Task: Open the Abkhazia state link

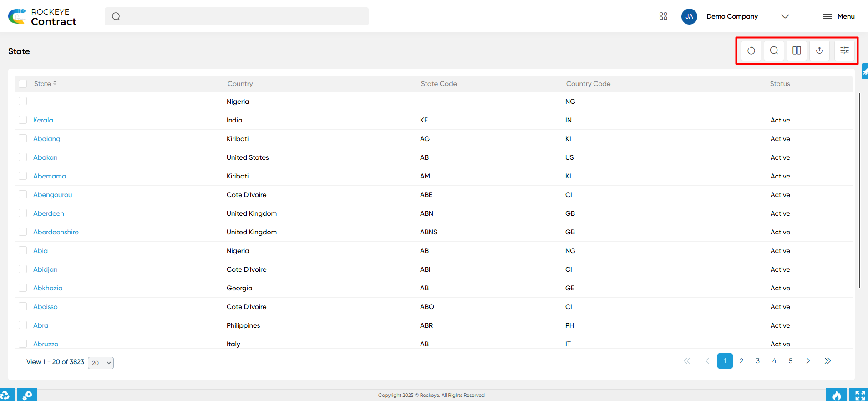Action: pos(48,288)
